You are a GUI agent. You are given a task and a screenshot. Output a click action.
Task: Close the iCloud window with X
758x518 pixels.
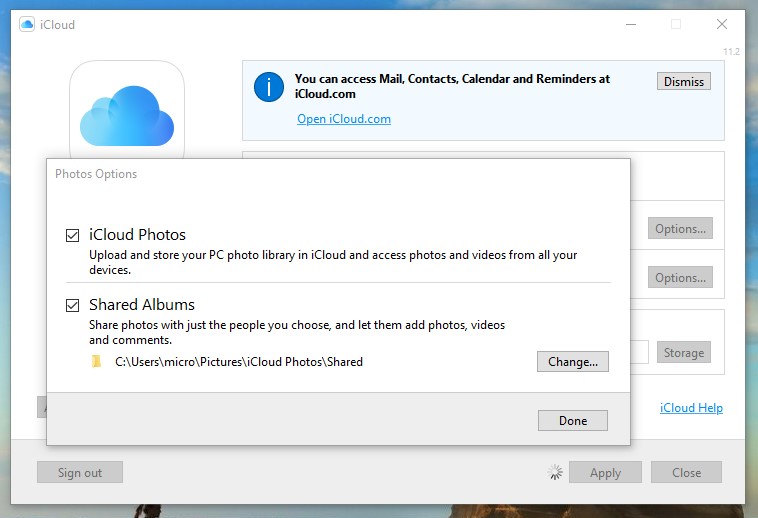point(722,24)
